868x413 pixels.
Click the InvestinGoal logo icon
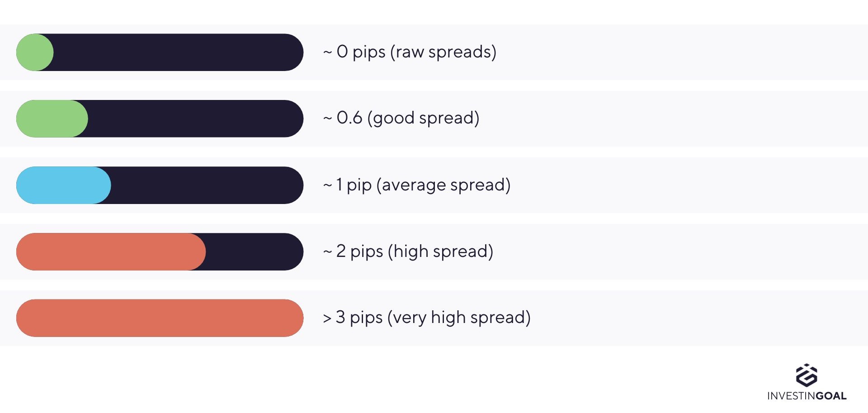pyautogui.click(x=807, y=375)
